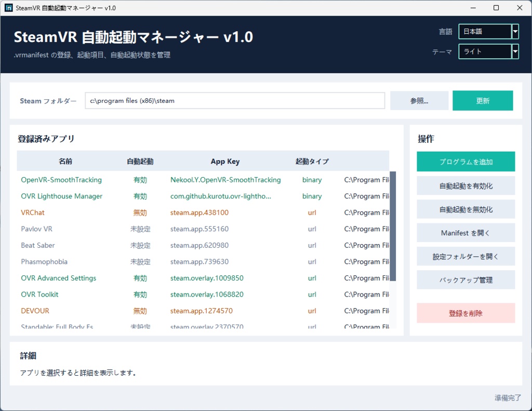The width and height of the screenshot is (532, 411).
Task: Click the app list vertical scrollbar thumb
Action: 393,226
